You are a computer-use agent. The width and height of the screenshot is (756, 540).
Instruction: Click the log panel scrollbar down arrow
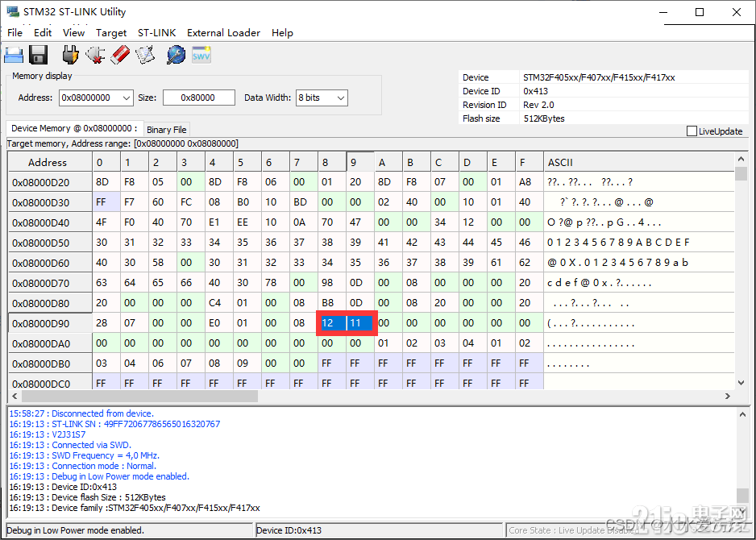tap(742, 511)
